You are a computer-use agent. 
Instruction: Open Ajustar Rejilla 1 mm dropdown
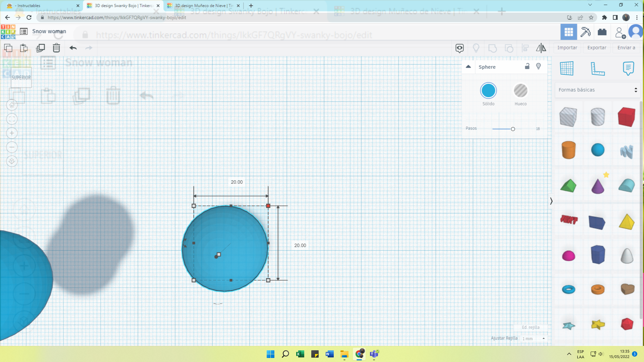click(x=534, y=339)
